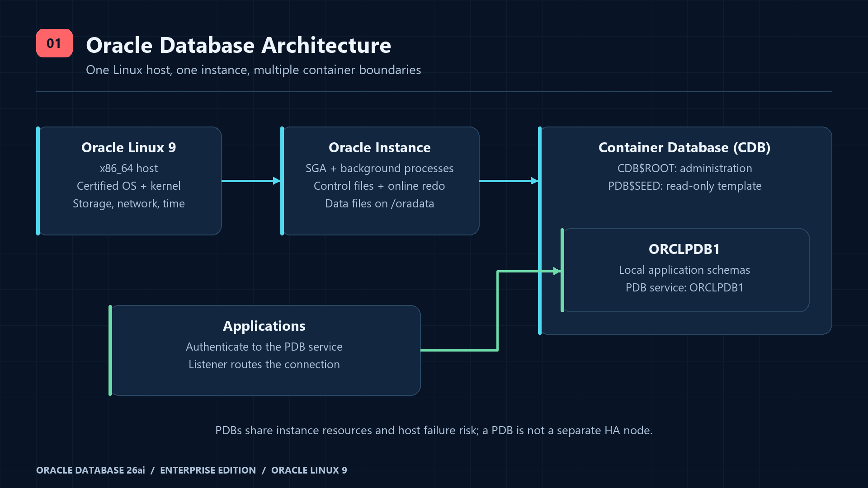Click Local application schemas text
The height and width of the screenshot is (488, 868).
(684, 270)
